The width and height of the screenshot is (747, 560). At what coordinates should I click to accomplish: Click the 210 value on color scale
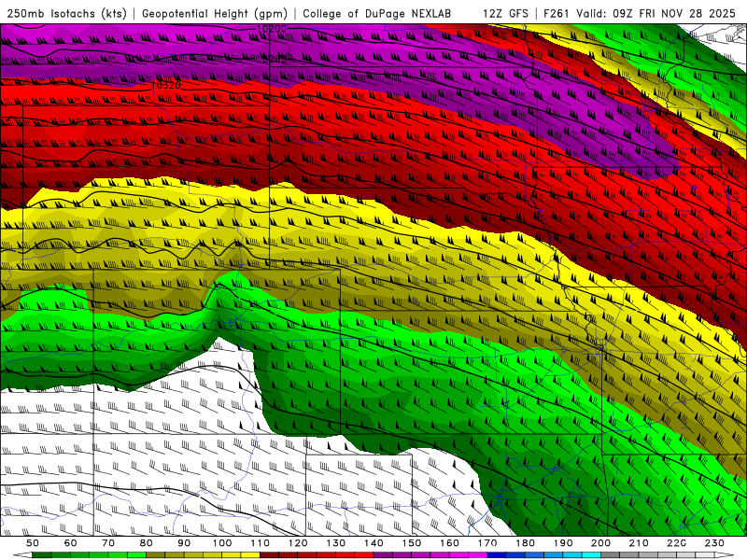[x=639, y=543]
